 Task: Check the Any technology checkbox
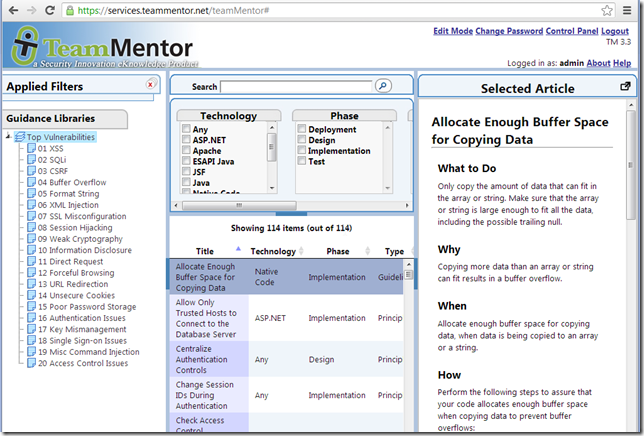[186, 129]
